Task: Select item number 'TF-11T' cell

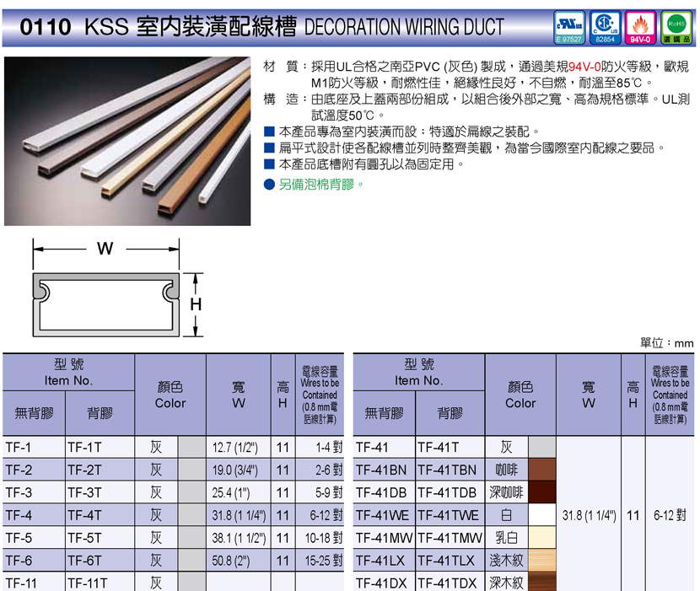Action: 100,582
